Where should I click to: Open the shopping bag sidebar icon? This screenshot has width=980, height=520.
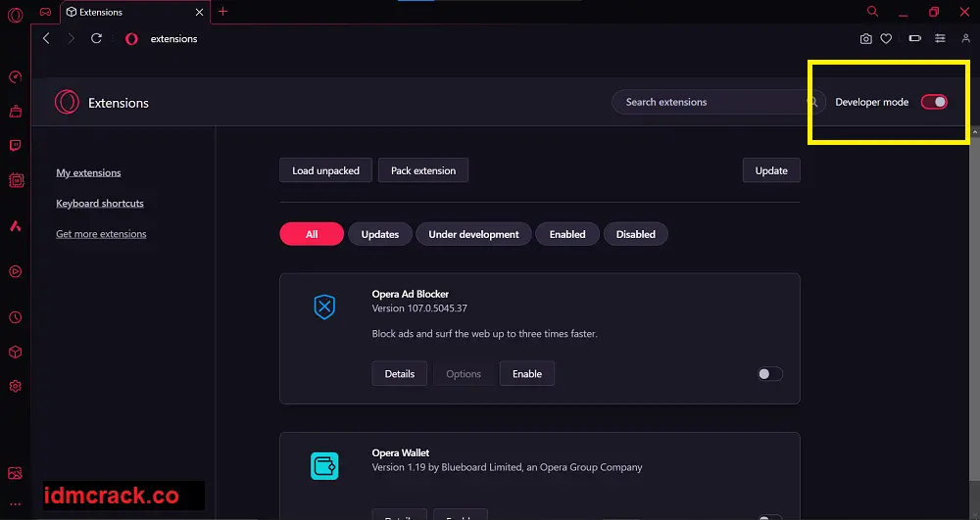[x=16, y=112]
